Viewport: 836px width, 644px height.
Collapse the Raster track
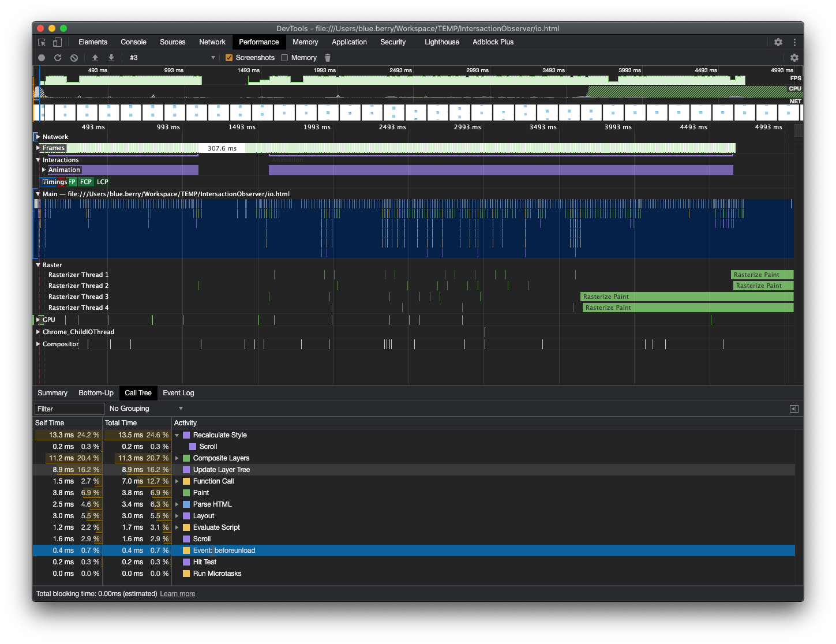click(38, 265)
